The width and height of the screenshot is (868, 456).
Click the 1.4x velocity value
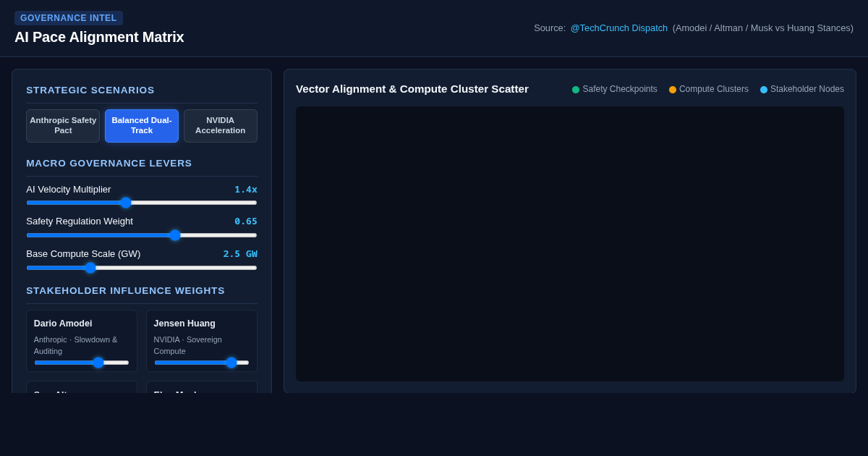[x=246, y=190]
